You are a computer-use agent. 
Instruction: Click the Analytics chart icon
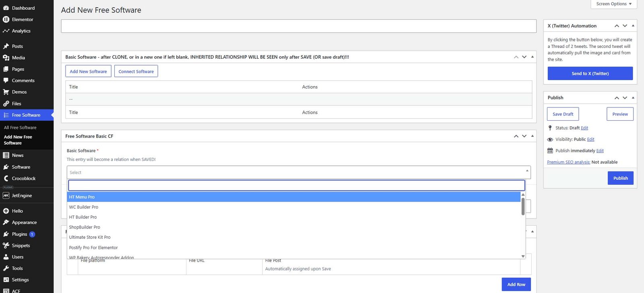pos(6,31)
